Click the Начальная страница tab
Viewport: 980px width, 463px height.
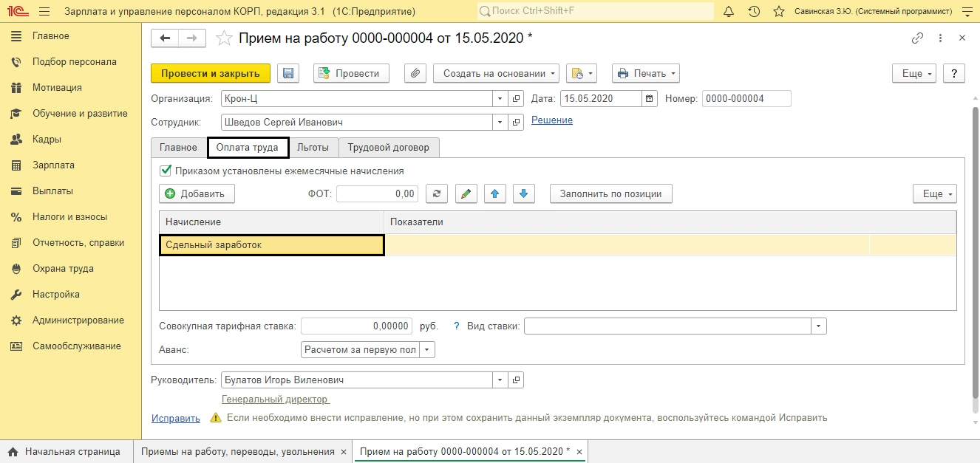click(x=65, y=451)
